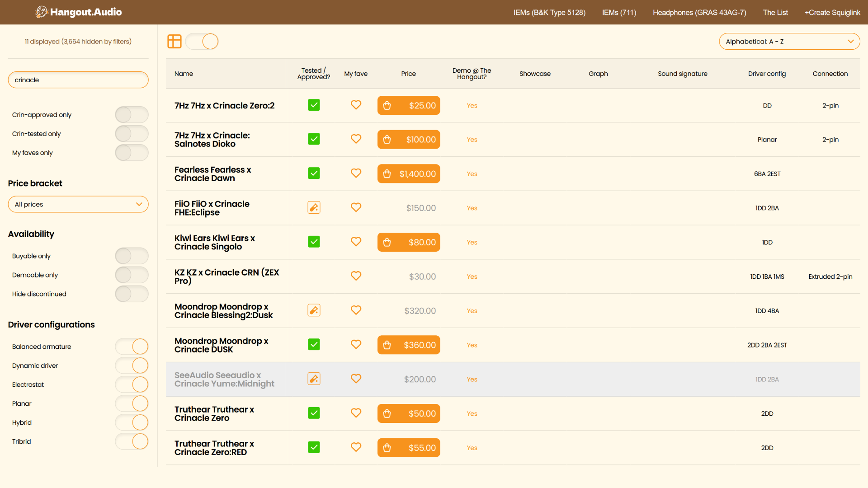Buy Truthear Zero for $50.00
Screen dimensions: 868x488
point(409,413)
